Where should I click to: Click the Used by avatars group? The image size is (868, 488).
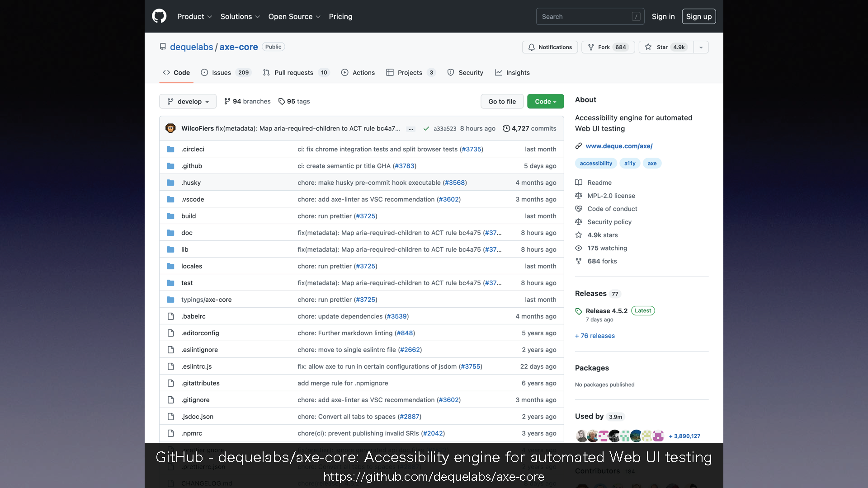point(620,436)
